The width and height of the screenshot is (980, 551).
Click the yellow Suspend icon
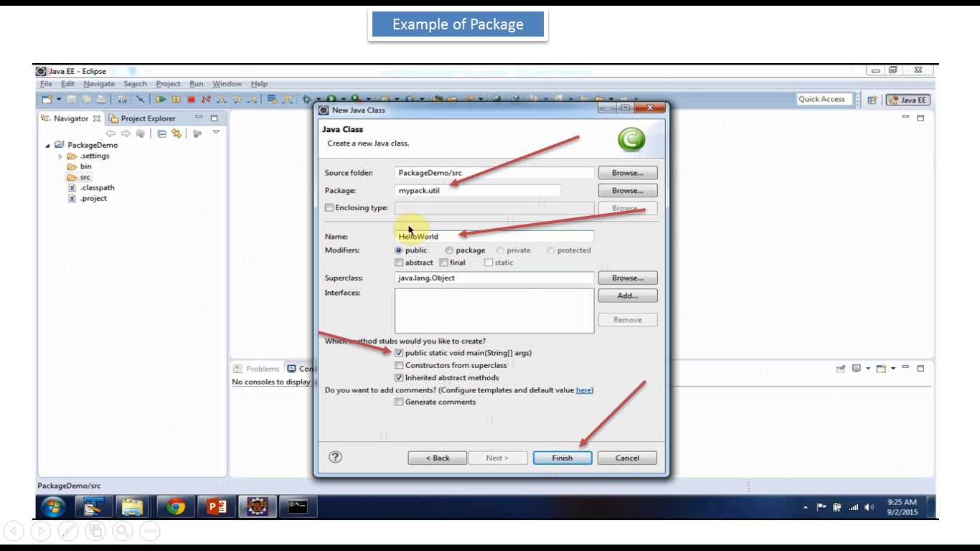176,100
